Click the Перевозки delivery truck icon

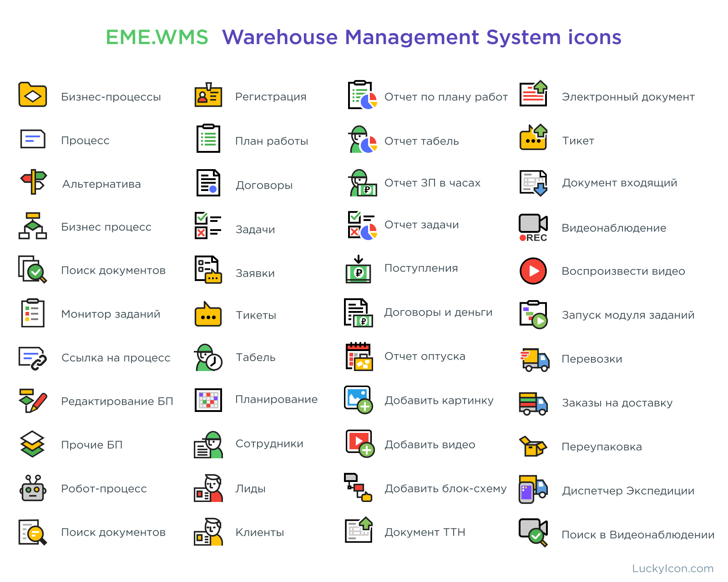click(535, 360)
